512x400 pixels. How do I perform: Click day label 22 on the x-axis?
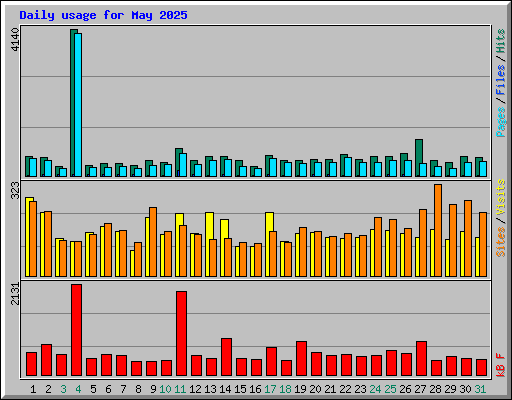[x=345, y=389]
